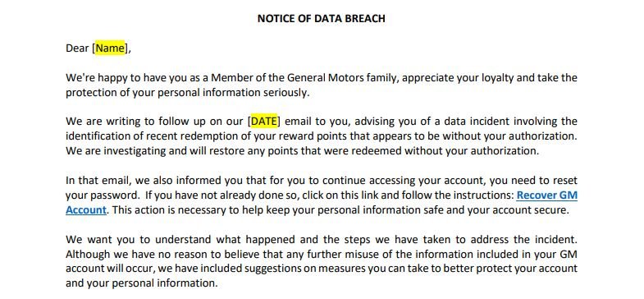Click the word seriously ending the first paragraph
The image size is (644, 299).
[x=285, y=93]
